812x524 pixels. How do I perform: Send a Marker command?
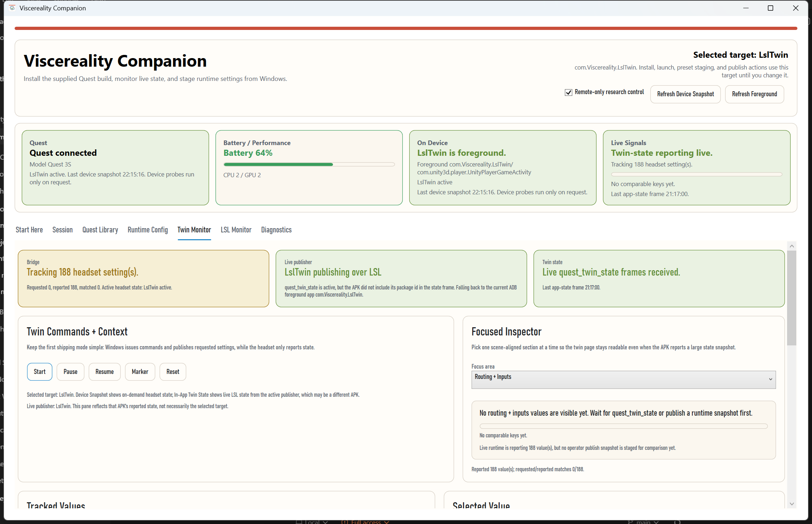(140, 372)
